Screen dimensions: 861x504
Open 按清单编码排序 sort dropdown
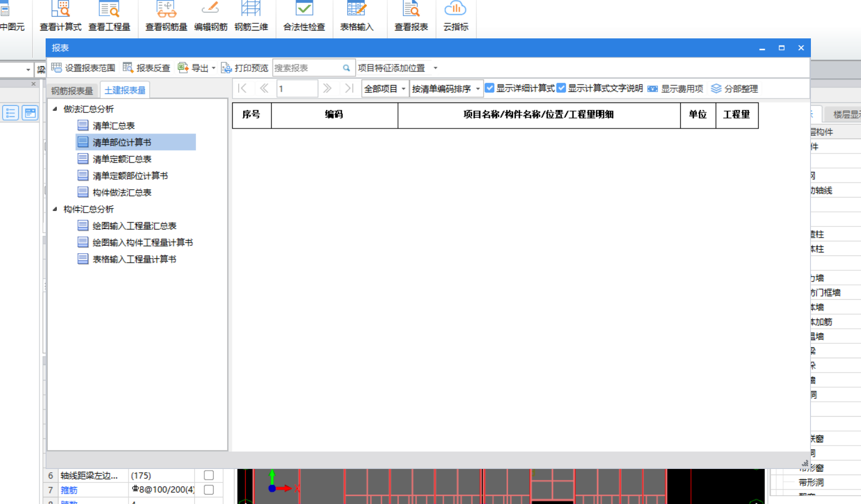(445, 88)
